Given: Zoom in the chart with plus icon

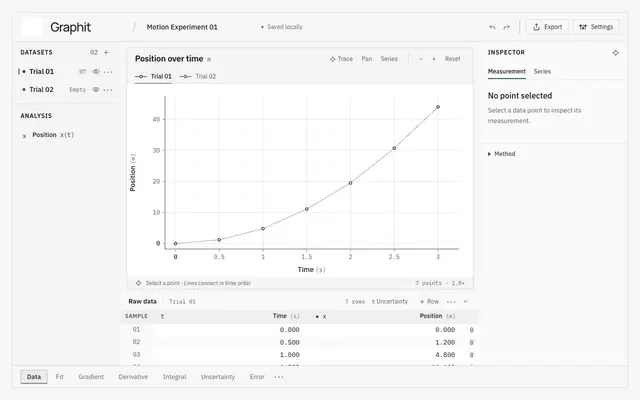Looking at the screenshot, I should point(434,59).
